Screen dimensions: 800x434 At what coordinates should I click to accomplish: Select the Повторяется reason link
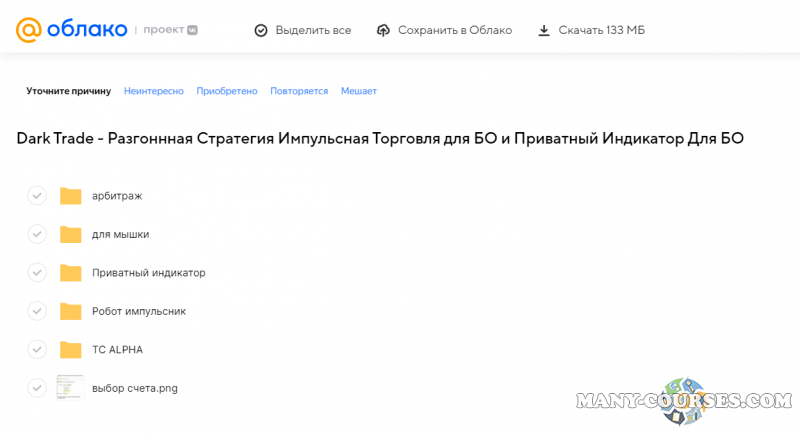[299, 91]
